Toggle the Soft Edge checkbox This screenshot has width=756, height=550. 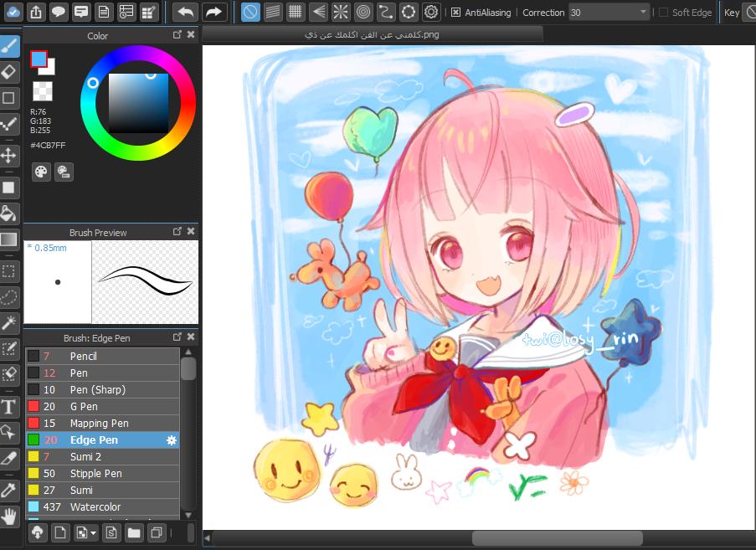pos(663,13)
